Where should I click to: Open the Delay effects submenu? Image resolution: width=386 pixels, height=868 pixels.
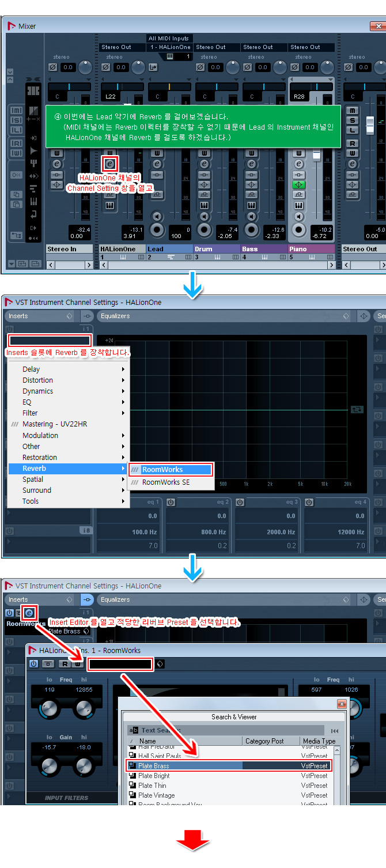pyautogui.click(x=69, y=369)
